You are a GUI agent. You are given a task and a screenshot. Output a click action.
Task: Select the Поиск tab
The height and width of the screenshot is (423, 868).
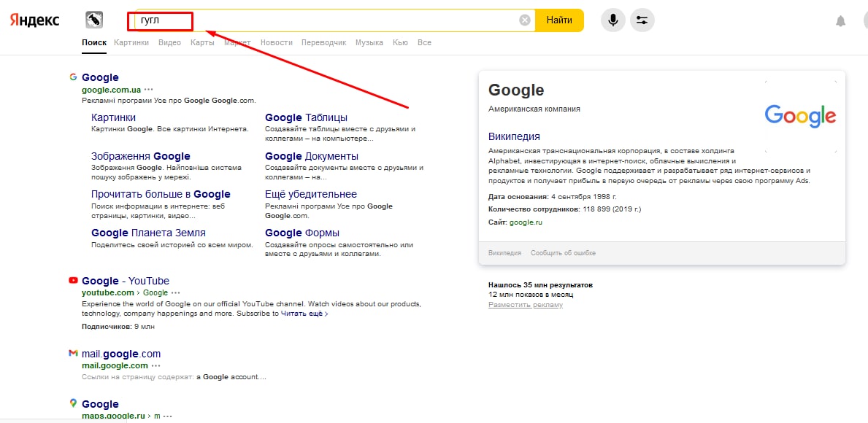pos(94,42)
